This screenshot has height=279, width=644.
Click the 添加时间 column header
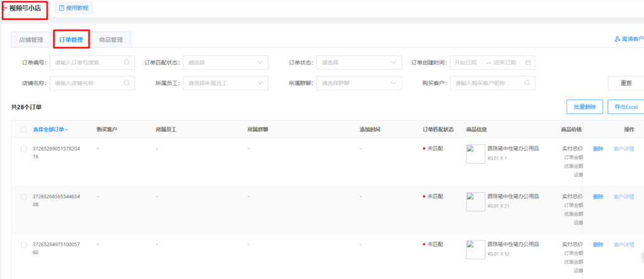tap(370, 130)
